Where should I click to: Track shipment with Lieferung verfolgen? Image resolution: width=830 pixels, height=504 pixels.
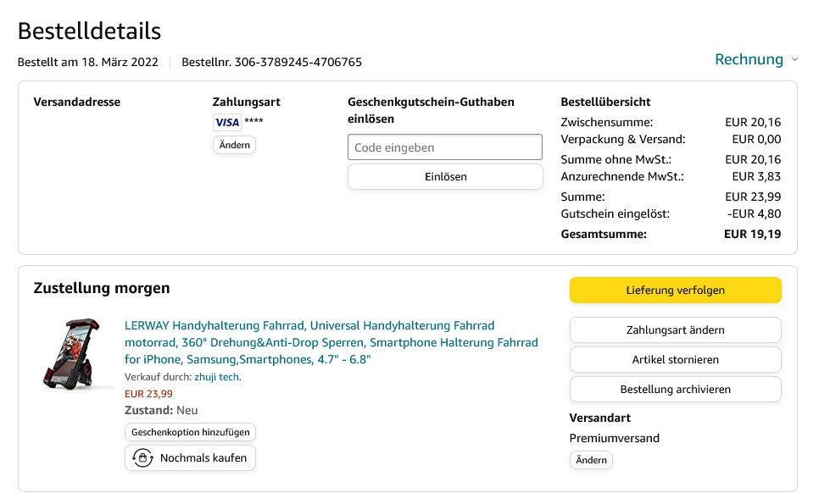[x=675, y=290]
